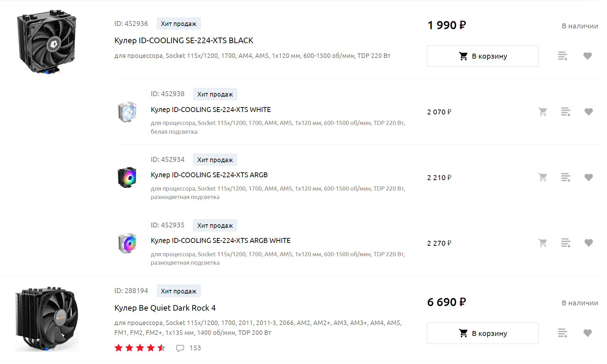Favorite the SE-224-XTS WHITE cooler
The image size is (607, 364).
point(589,112)
